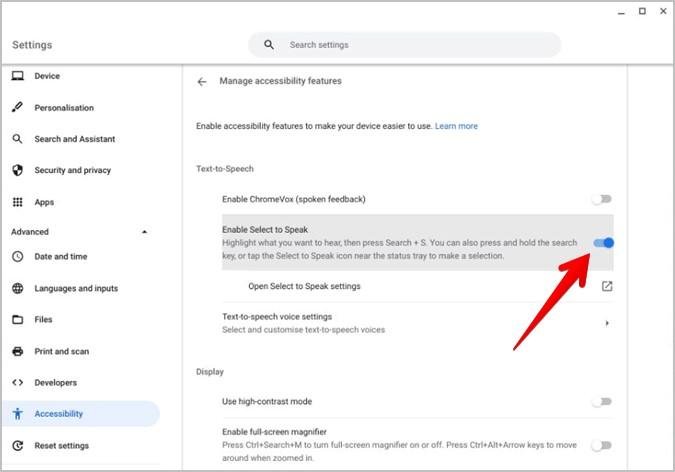Click the Languages and inputs globe icon
675x472 pixels.
(x=17, y=289)
